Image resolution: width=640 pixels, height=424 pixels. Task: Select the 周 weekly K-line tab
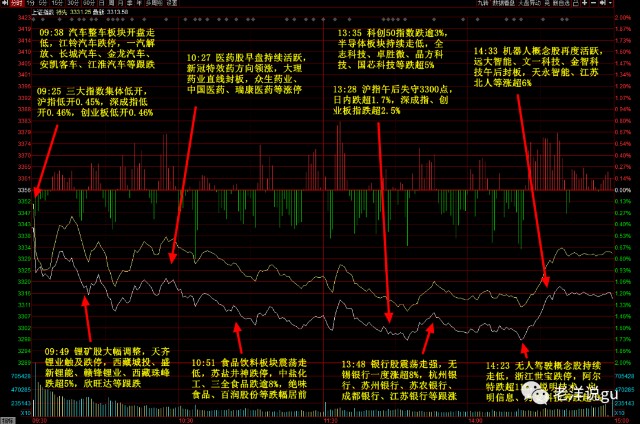point(111,3)
